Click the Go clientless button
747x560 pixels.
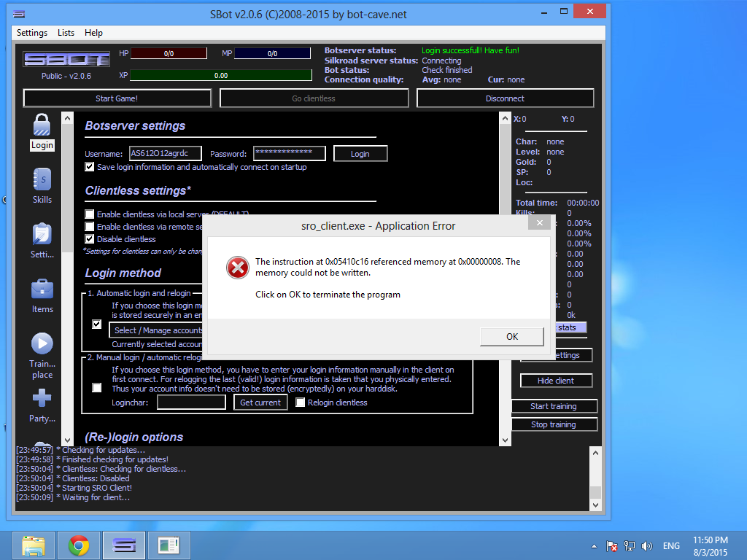(x=314, y=98)
